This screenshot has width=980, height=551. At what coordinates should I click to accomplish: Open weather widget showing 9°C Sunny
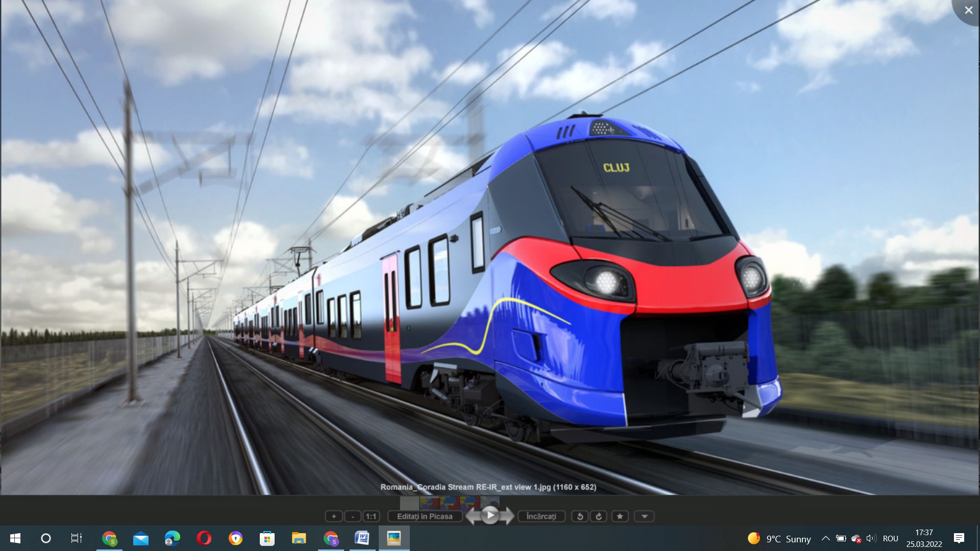(x=779, y=539)
